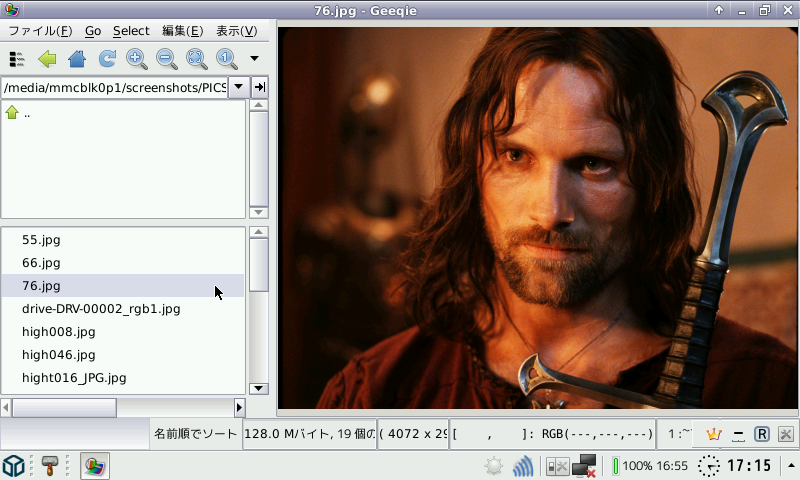Click the path entry go-to button

pyautogui.click(x=260, y=87)
